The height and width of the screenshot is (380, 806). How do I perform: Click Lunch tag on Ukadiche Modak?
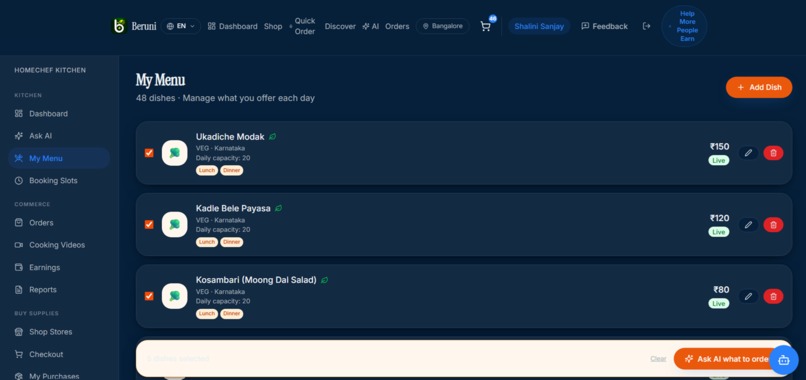tap(207, 170)
